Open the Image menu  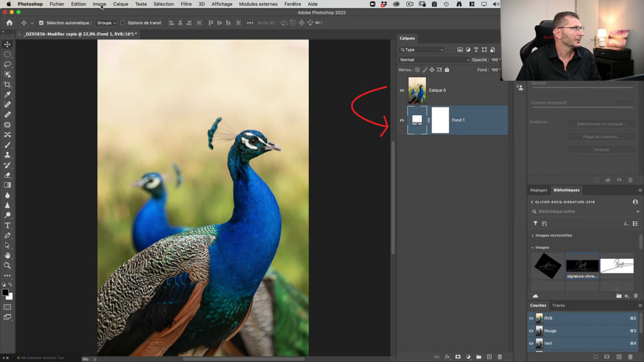(101, 4)
